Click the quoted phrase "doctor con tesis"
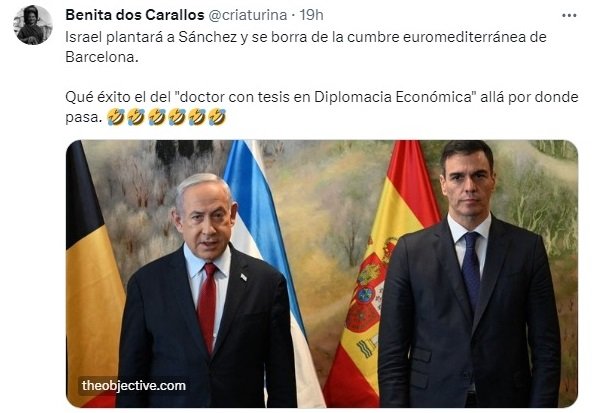Viewport: 595px width, 413px height. click(217, 97)
